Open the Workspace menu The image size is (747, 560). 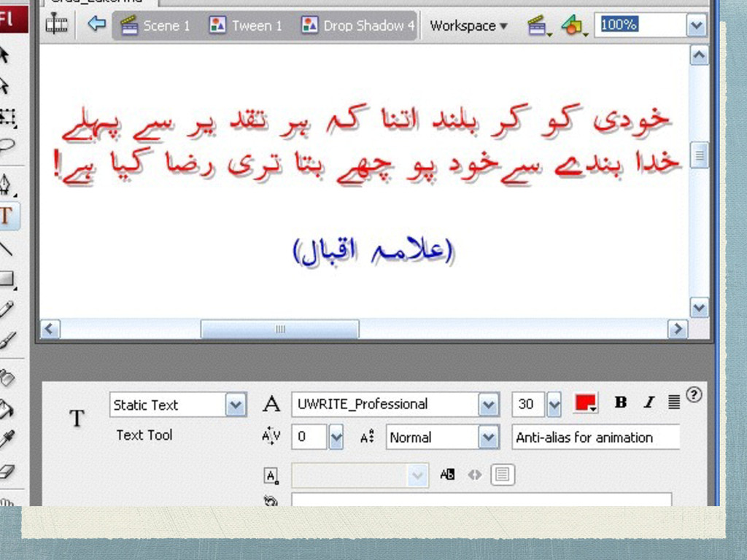click(x=468, y=26)
